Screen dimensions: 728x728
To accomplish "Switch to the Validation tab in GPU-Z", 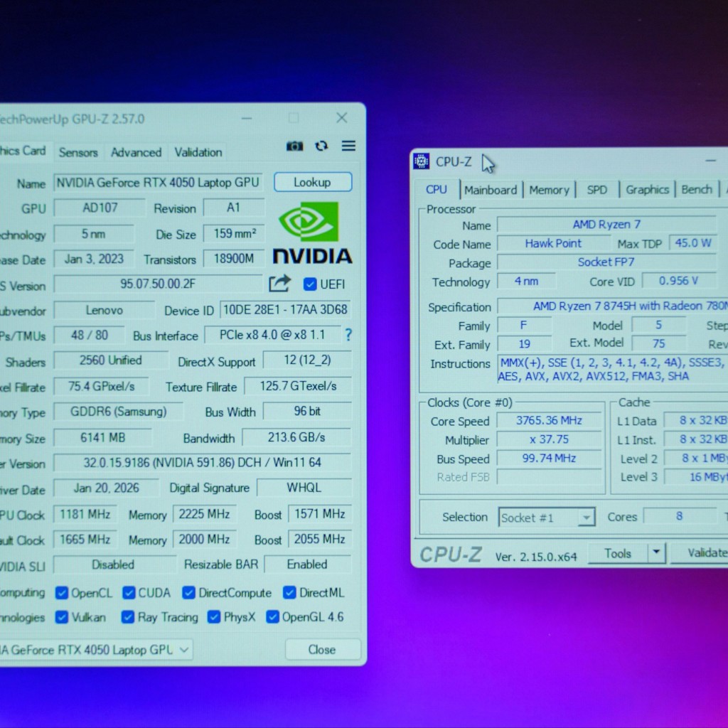I will [198, 152].
